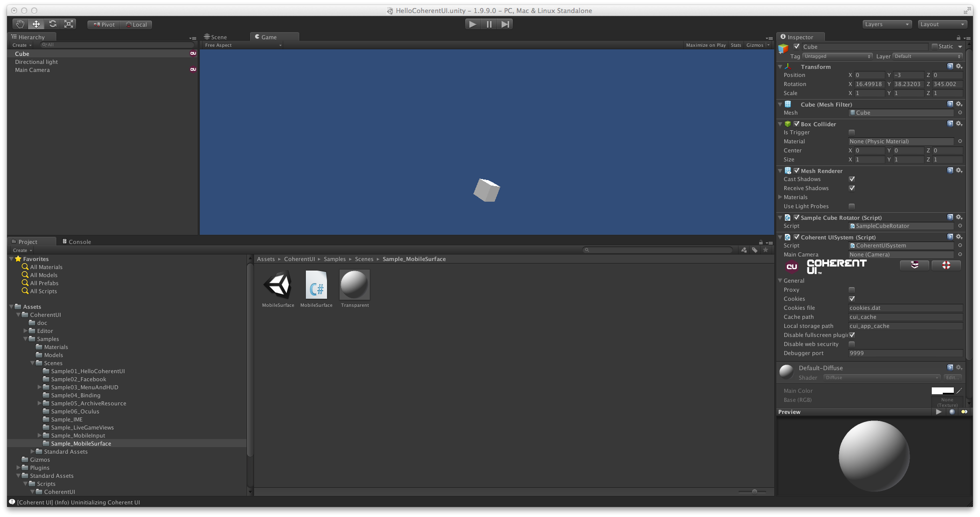Select the Rotate tool
Screen dimensions: 980x517
point(53,24)
